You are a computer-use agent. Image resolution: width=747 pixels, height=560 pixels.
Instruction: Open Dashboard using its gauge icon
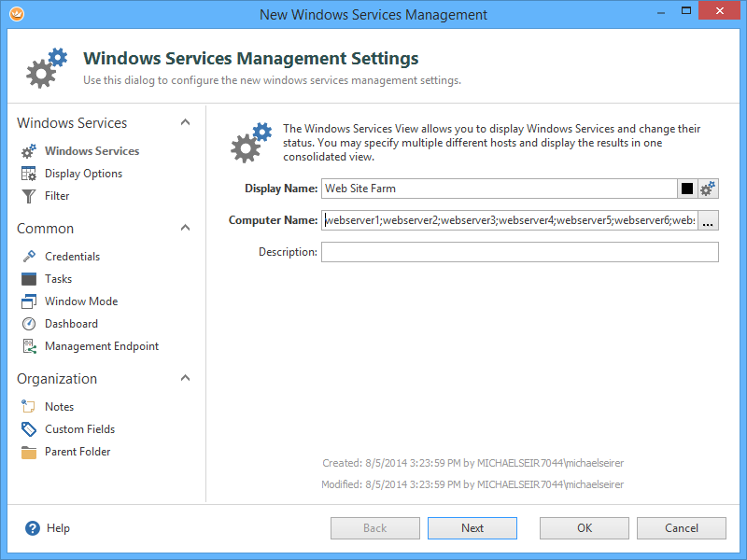(x=29, y=324)
